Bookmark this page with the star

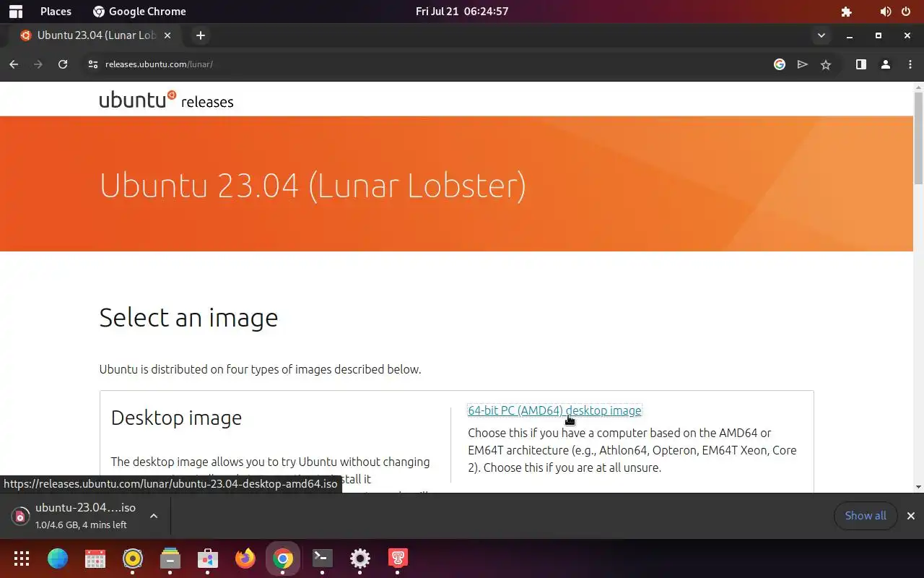826,64
